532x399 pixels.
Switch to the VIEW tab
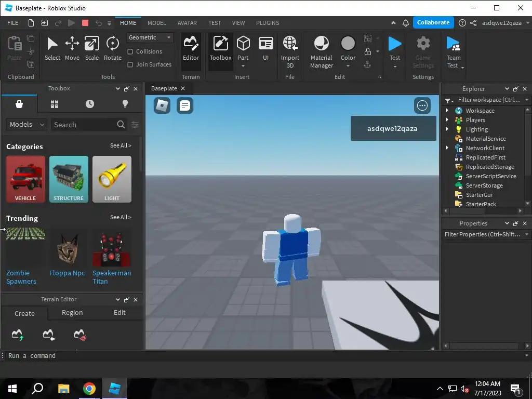click(238, 23)
